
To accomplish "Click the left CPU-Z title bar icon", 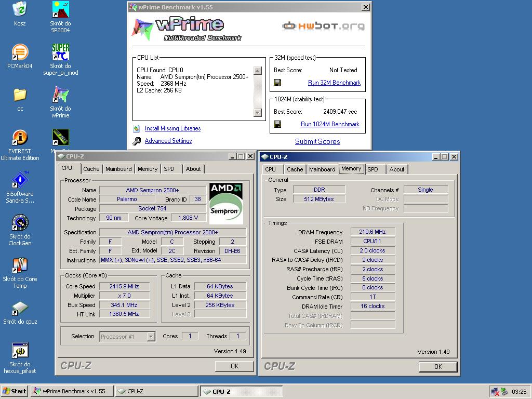I will click(61, 156).
